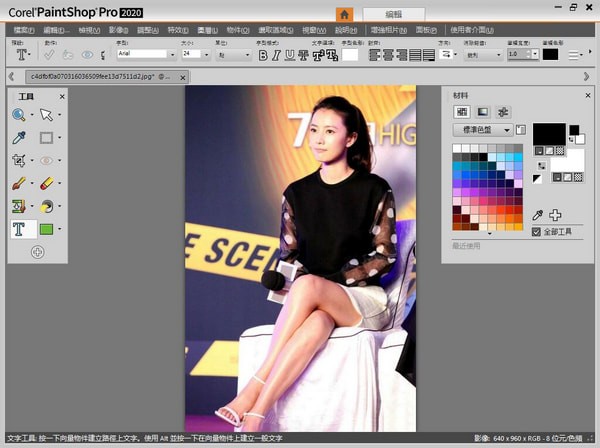Open the Arial font dropdown
Image resolution: width=600 pixels, height=448 pixels.
tap(145, 54)
